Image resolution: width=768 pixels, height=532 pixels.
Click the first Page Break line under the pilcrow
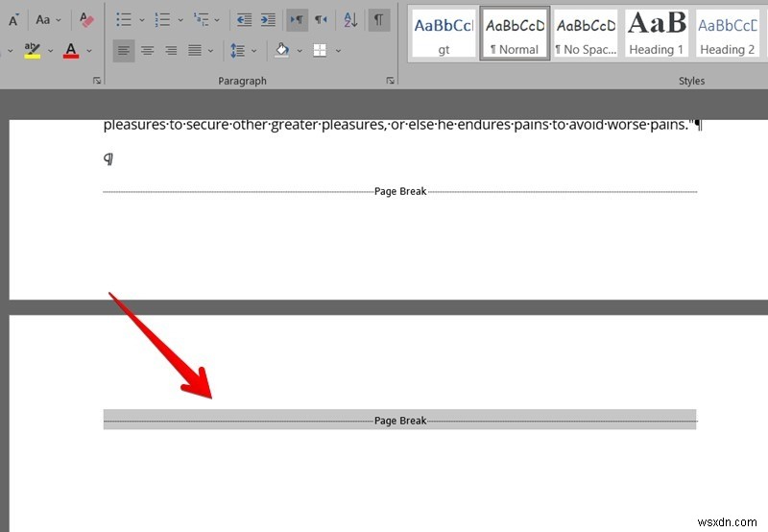click(x=399, y=191)
